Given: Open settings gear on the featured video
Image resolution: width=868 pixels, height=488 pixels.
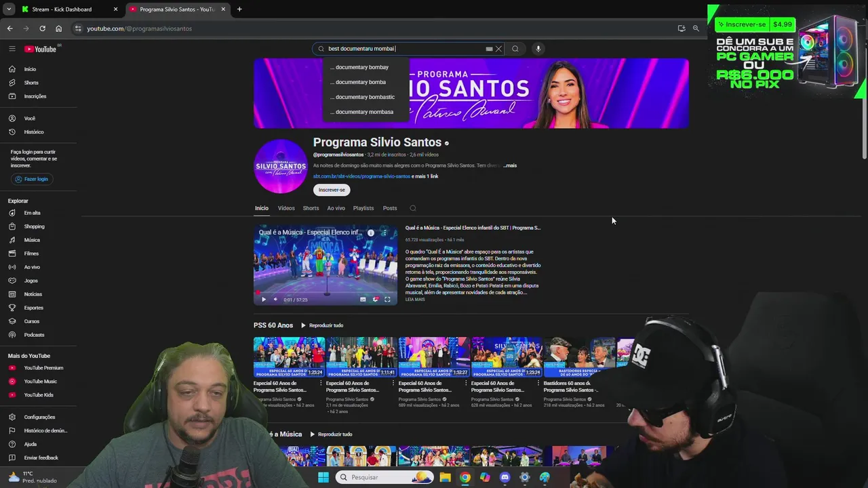Looking at the screenshot, I should tap(375, 299).
